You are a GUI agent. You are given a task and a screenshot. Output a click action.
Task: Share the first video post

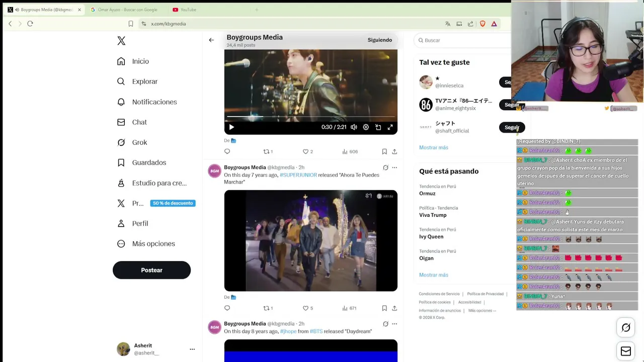394,151
